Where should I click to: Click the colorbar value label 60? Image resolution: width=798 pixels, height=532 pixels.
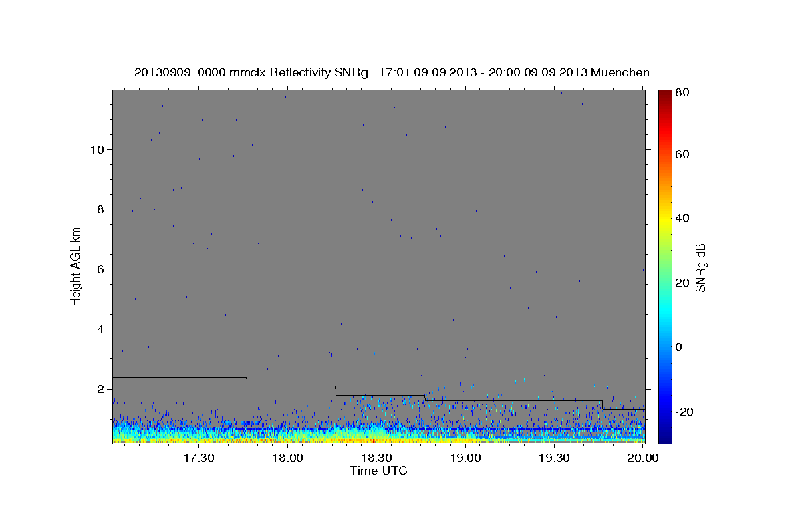click(682, 154)
